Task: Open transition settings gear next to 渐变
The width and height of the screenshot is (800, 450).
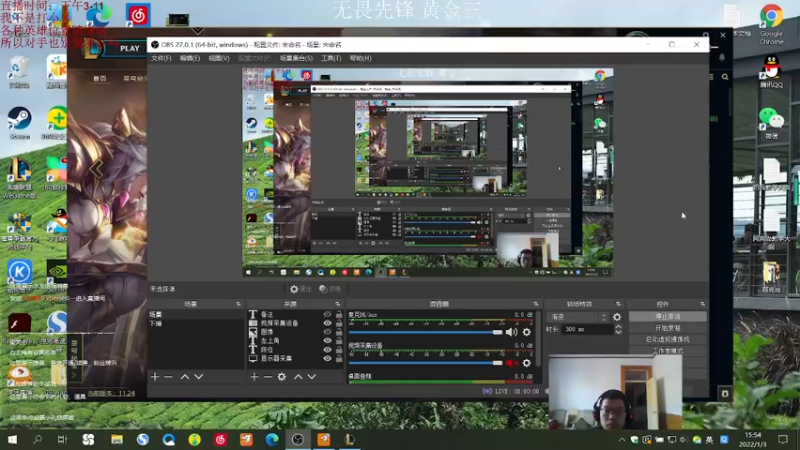Action: pyautogui.click(x=617, y=317)
